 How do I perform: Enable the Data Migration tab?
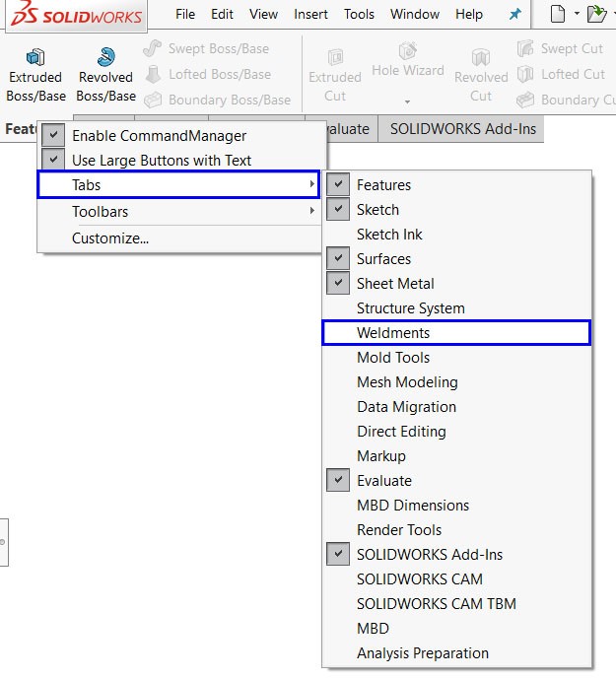tap(456, 407)
